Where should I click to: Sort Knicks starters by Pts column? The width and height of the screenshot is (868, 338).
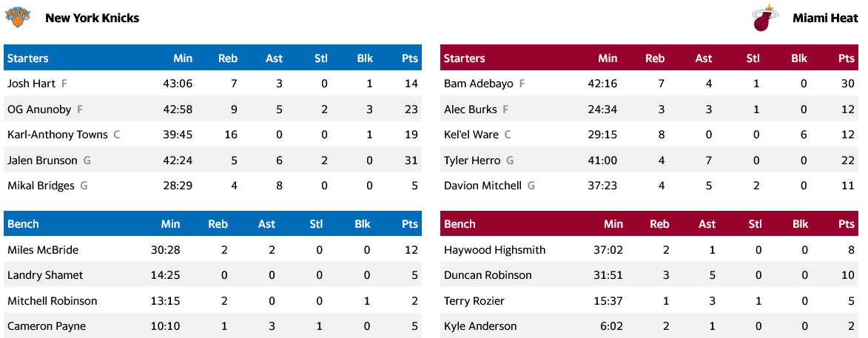409,58
